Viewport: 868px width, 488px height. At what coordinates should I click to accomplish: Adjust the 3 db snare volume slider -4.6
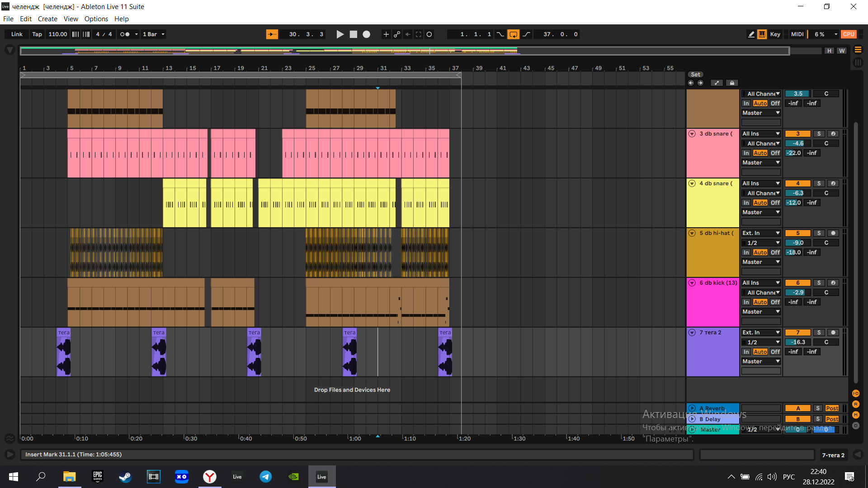pyautogui.click(x=797, y=143)
